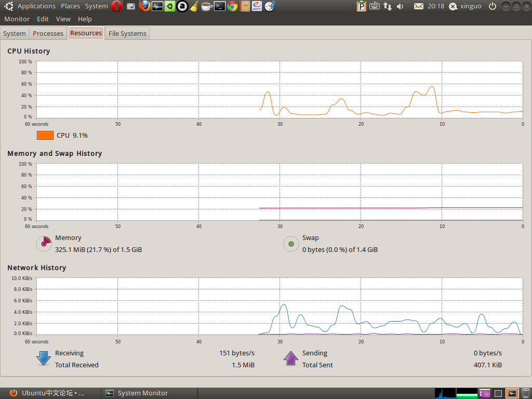Open the mail envelope messaging menu
Screen dimensions: 532x399
pyautogui.click(x=419, y=6)
